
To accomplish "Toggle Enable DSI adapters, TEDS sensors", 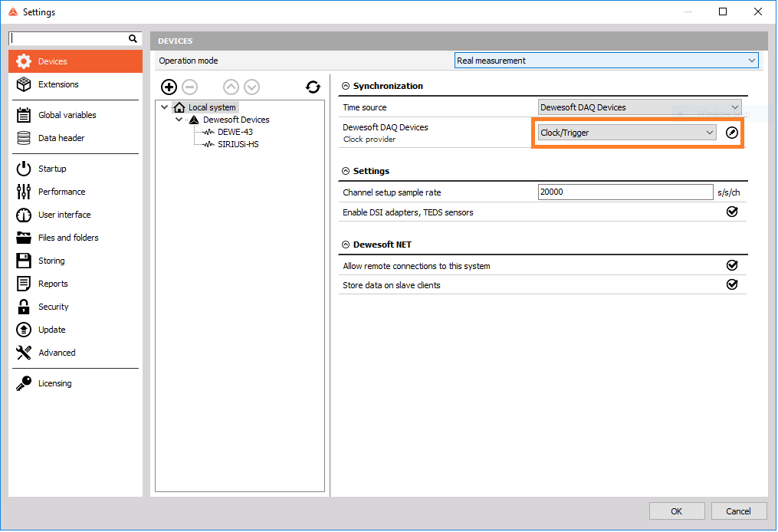I will [732, 212].
